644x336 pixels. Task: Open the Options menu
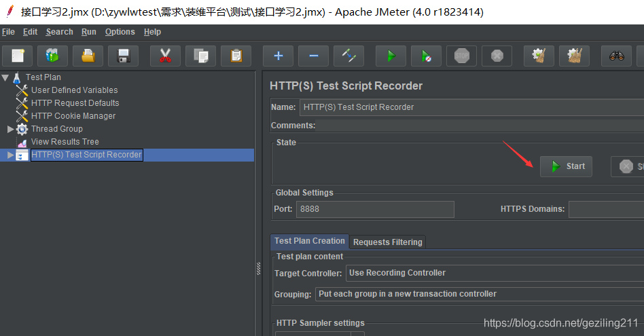(120, 32)
